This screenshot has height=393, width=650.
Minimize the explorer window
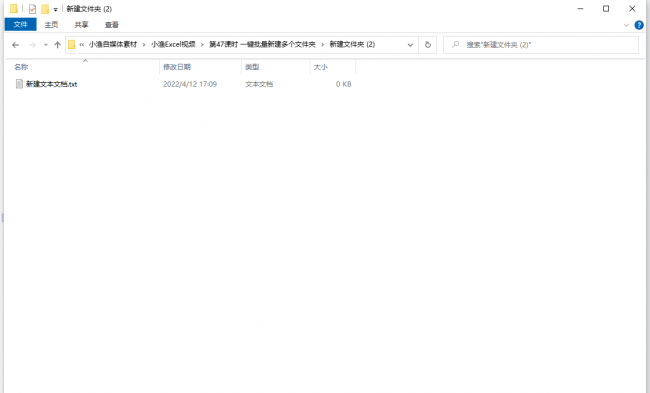(x=580, y=9)
